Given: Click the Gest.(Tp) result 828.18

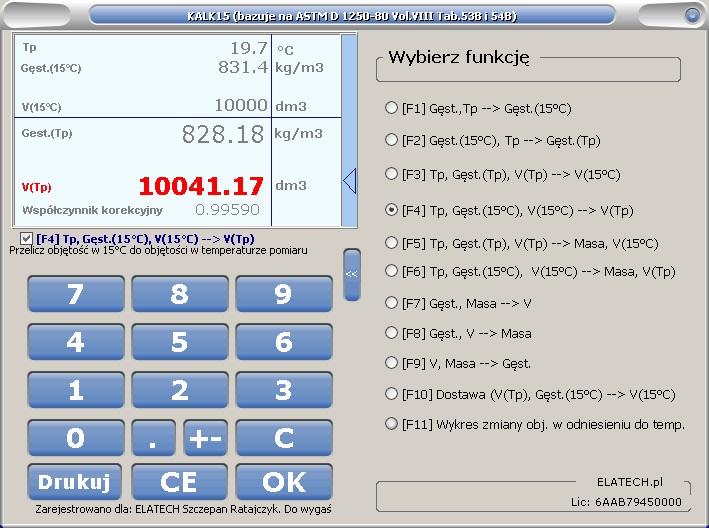Looking at the screenshot, I should click(x=223, y=134).
